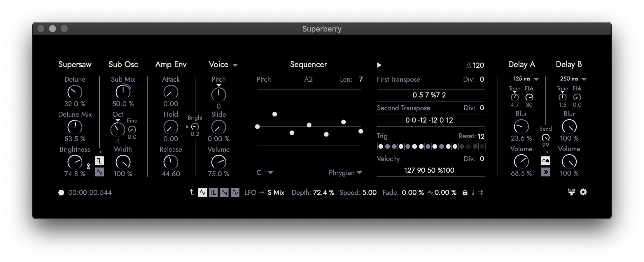This screenshot has width=644, height=262.
Task: Open the root note C dropdown
Action: click(270, 173)
